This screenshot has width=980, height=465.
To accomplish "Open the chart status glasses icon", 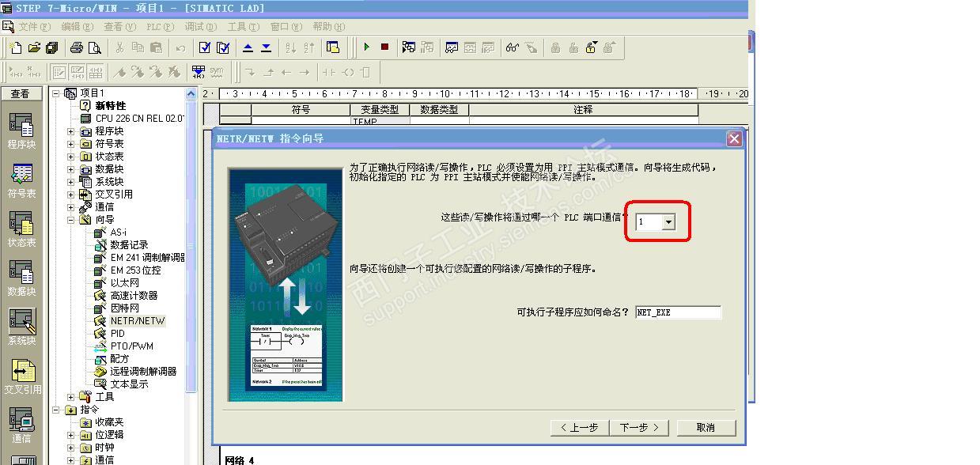I will 513,47.
